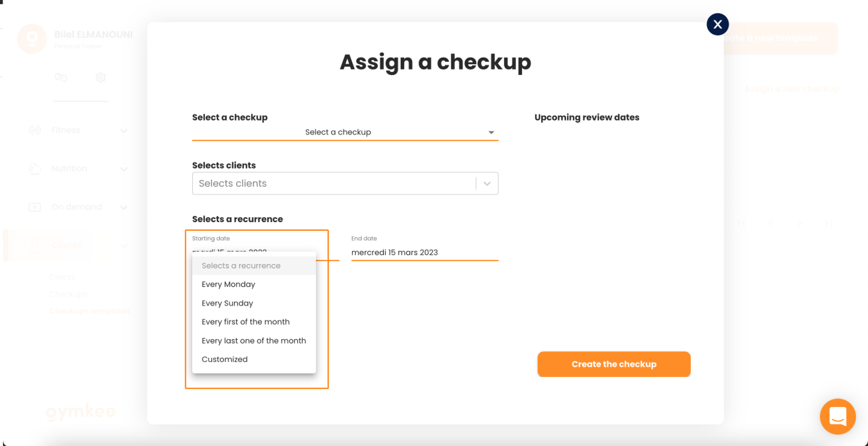Open the End date field
The width and height of the screenshot is (868, 446).
(x=425, y=252)
